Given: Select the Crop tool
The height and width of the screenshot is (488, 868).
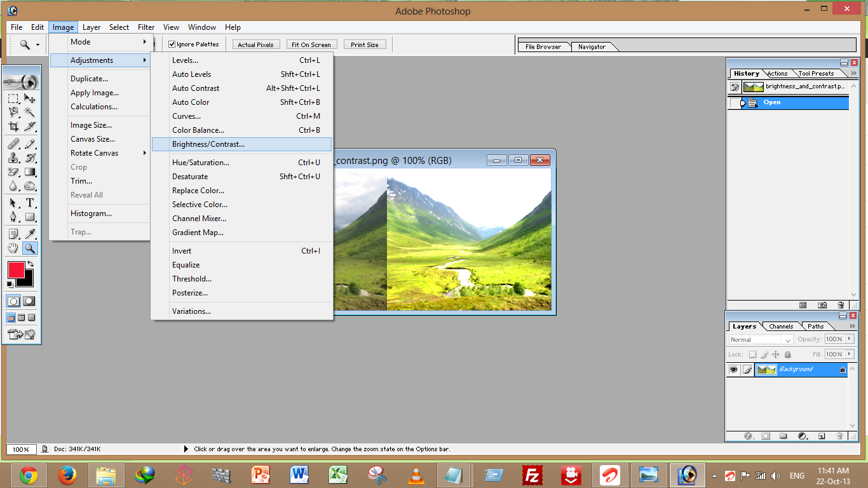Looking at the screenshot, I should pyautogui.click(x=13, y=126).
